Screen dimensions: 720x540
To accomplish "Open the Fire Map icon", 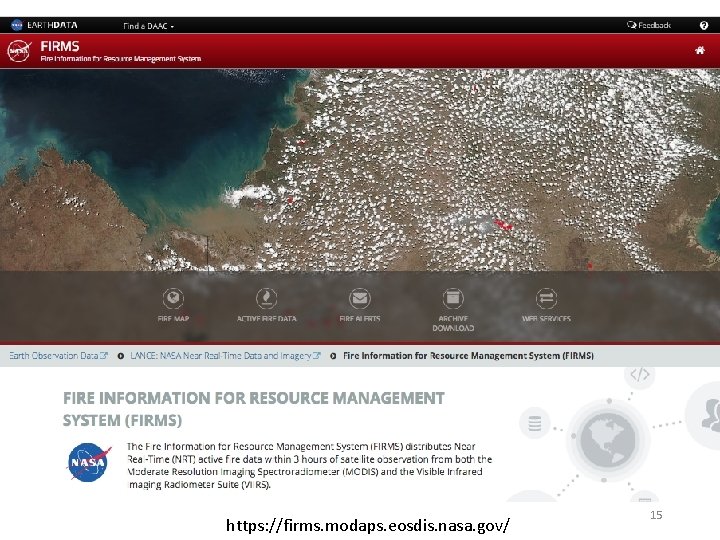I will [173, 298].
